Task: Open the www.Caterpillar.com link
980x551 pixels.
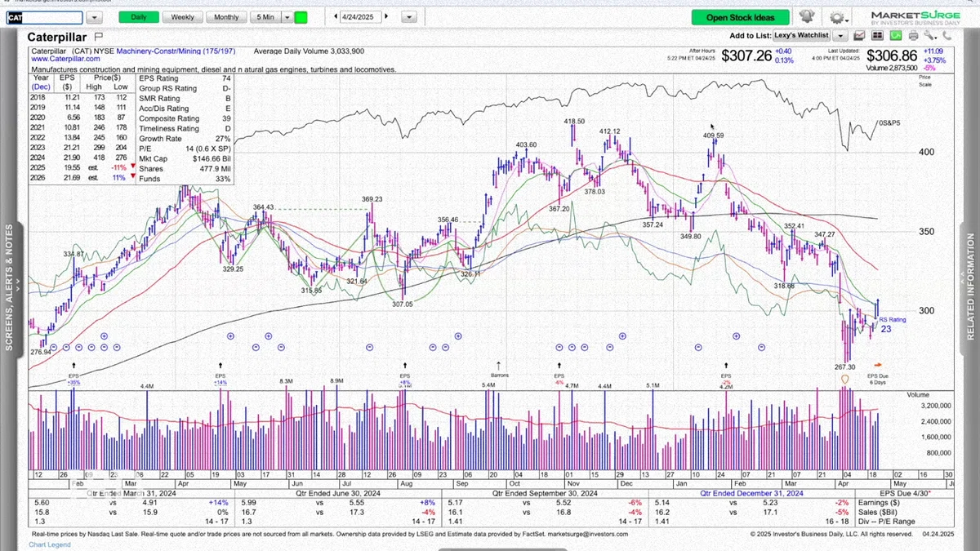Action: (65, 59)
